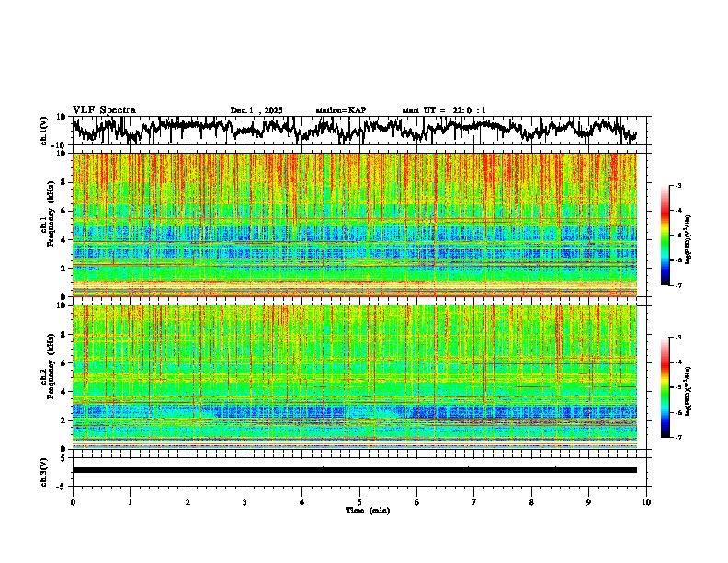The image size is (728, 563).
Task: Click the ch.2 spectrogram panel
Action: (354, 377)
